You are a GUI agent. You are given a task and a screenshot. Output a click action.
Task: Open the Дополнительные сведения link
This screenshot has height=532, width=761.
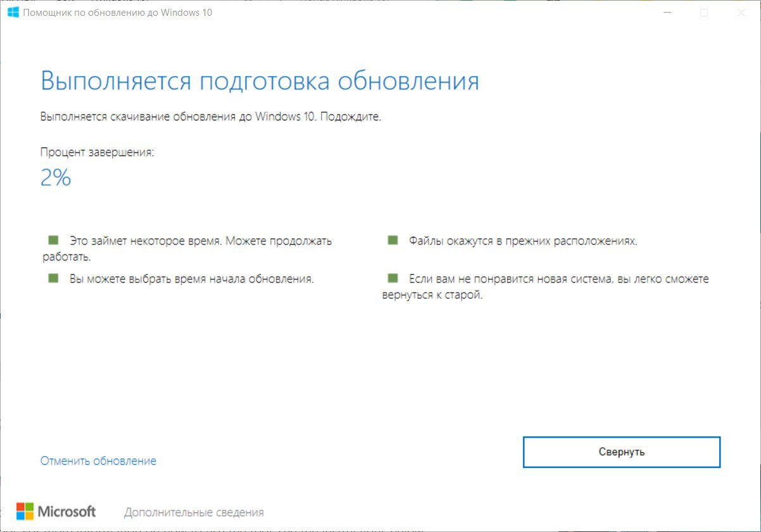tap(194, 512)
